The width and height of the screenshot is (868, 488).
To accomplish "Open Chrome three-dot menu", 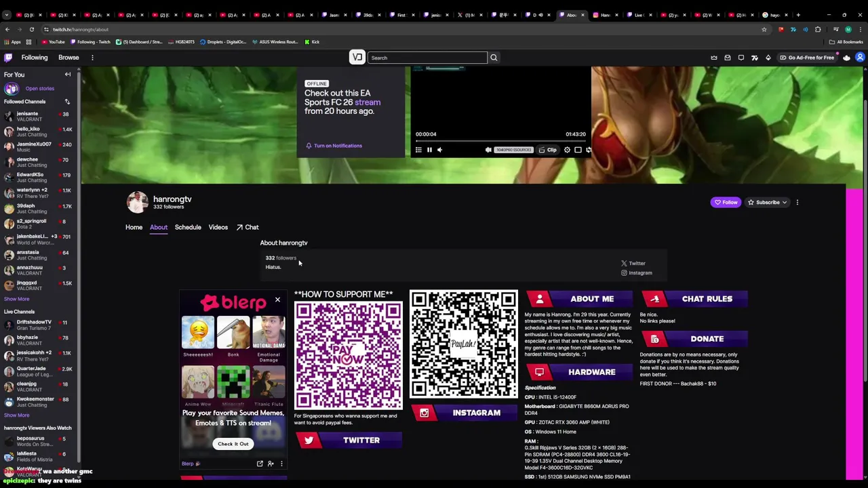I will (x=860, y=29).
